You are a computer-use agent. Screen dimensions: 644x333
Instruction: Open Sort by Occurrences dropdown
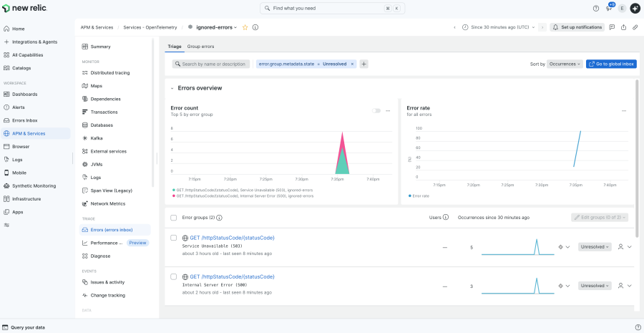[x=565, y=64]
